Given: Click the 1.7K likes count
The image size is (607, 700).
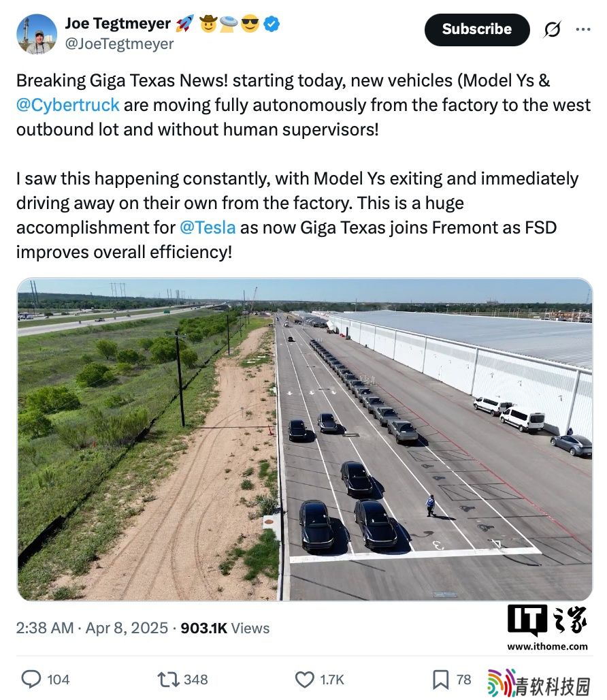Looking at the screenshot, I should pyautogui.click(x=332, y=680).
